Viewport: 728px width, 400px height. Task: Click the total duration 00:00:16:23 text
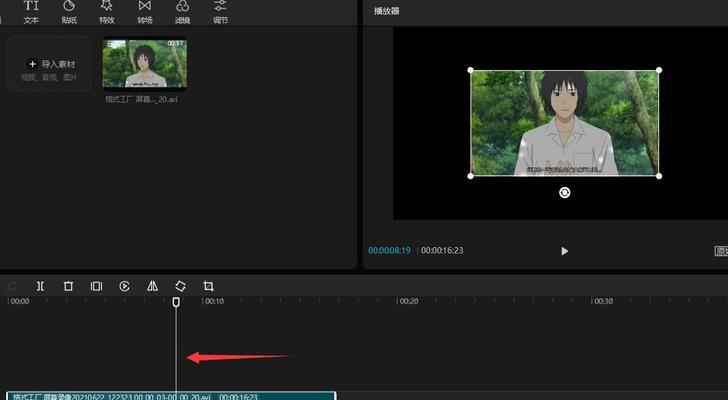[442, 251]
